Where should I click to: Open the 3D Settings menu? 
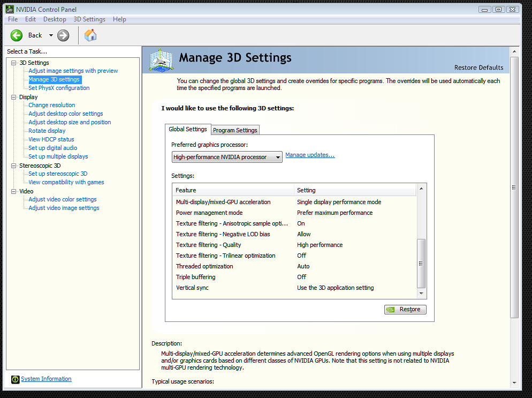(89, 19)
